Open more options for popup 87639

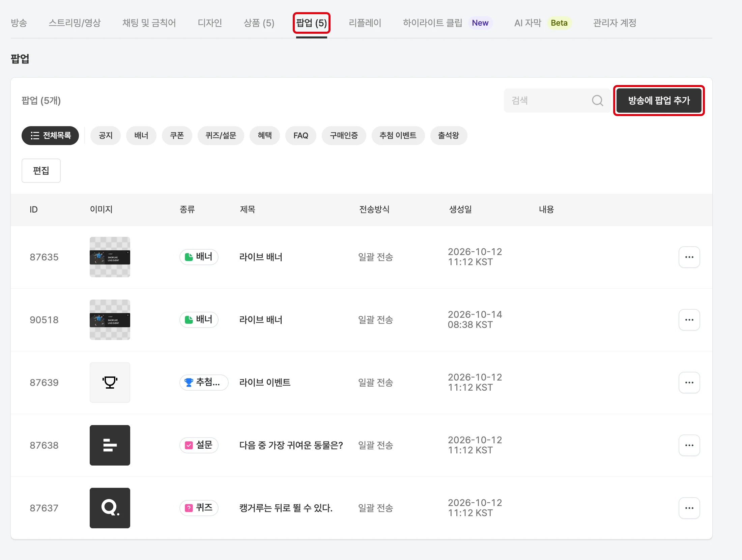point(689,383)
